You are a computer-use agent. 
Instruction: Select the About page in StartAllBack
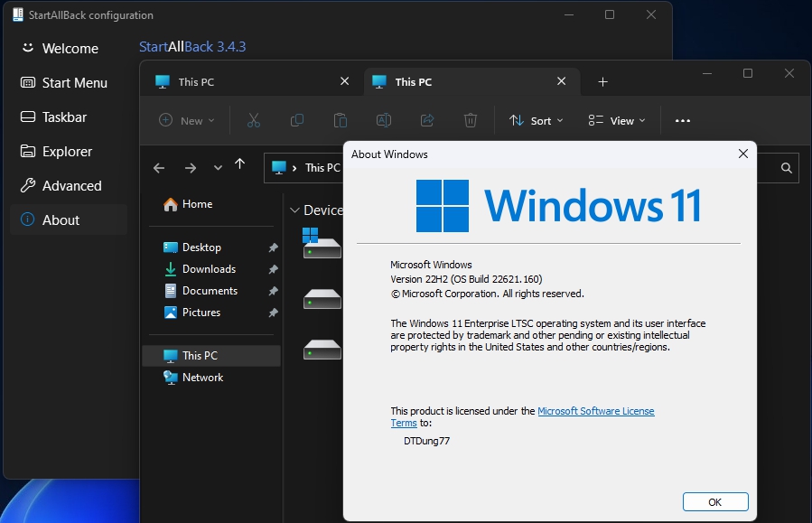(x=69, y=219)
